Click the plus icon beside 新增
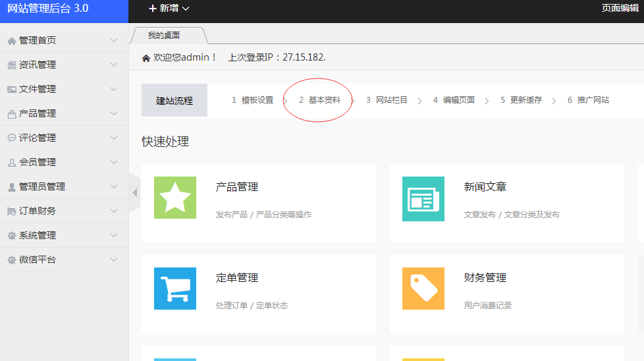Viewport: 644px width, 361px height. [152, 8]
